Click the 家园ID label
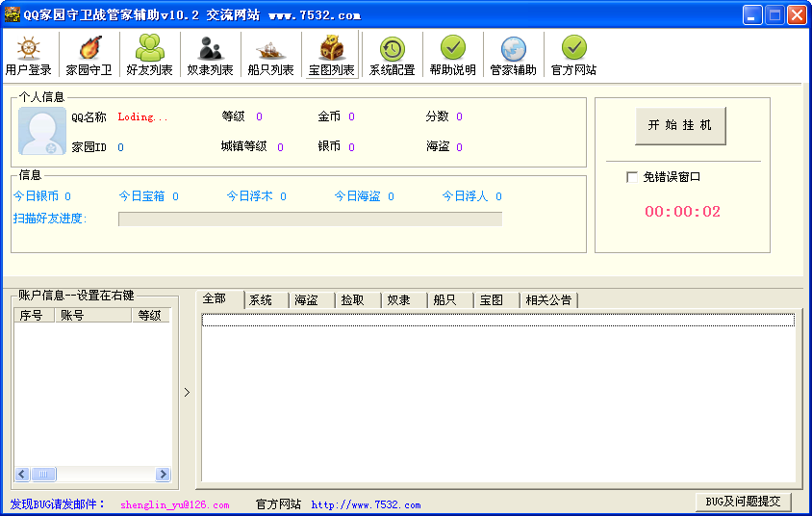812x516 pixels. point(89,147)
